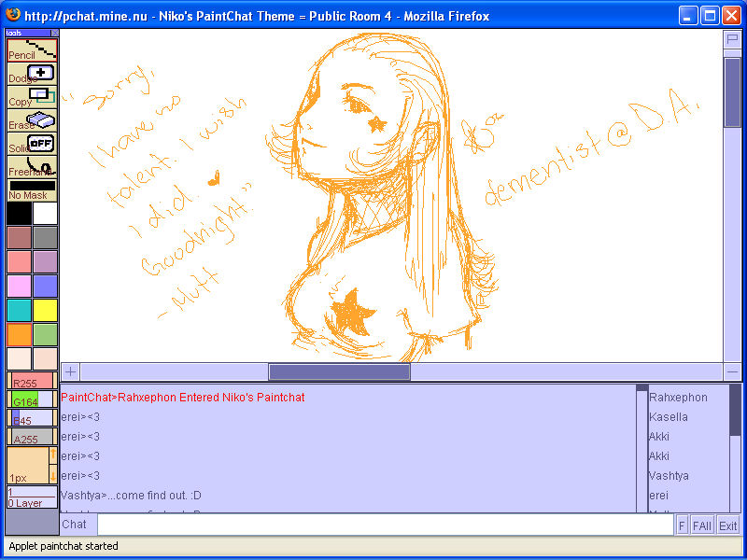Image resolution: width=747 pixels, height=560 pixels.
Task: Adjust the blue B45 slider
Action: pos(32,418)
